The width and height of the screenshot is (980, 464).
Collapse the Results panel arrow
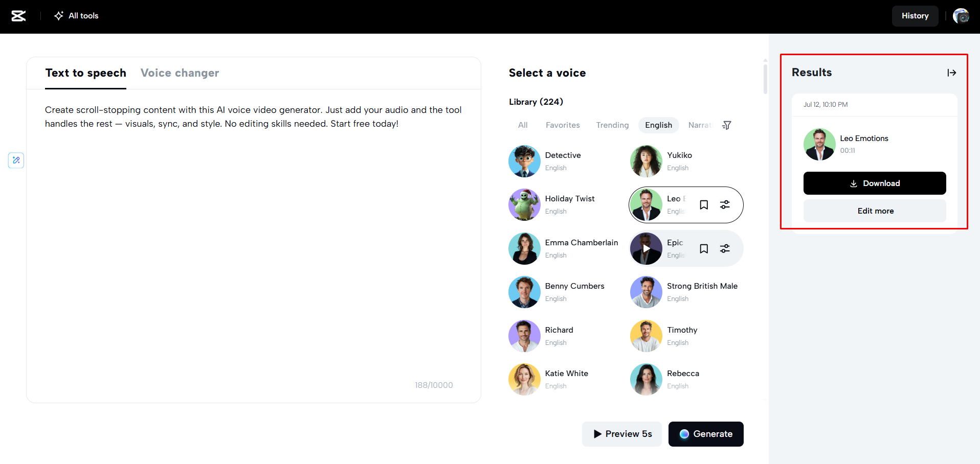(x=951, y=73)
